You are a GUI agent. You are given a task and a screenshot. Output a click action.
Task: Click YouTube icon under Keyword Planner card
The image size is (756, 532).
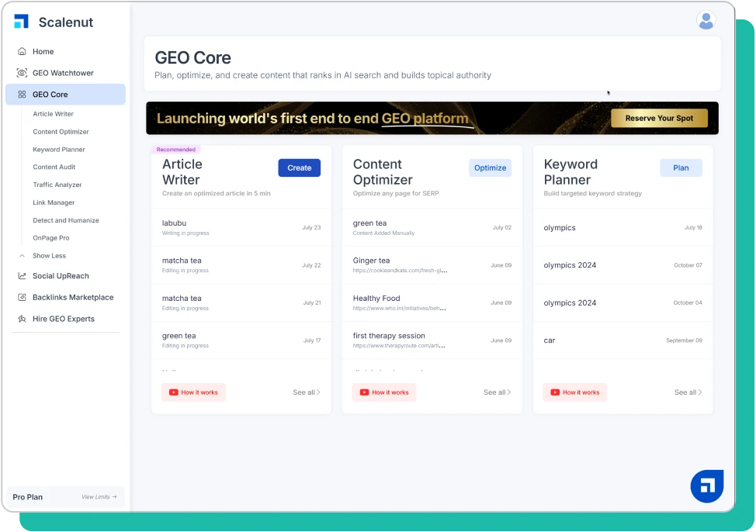tap(555, 392)
